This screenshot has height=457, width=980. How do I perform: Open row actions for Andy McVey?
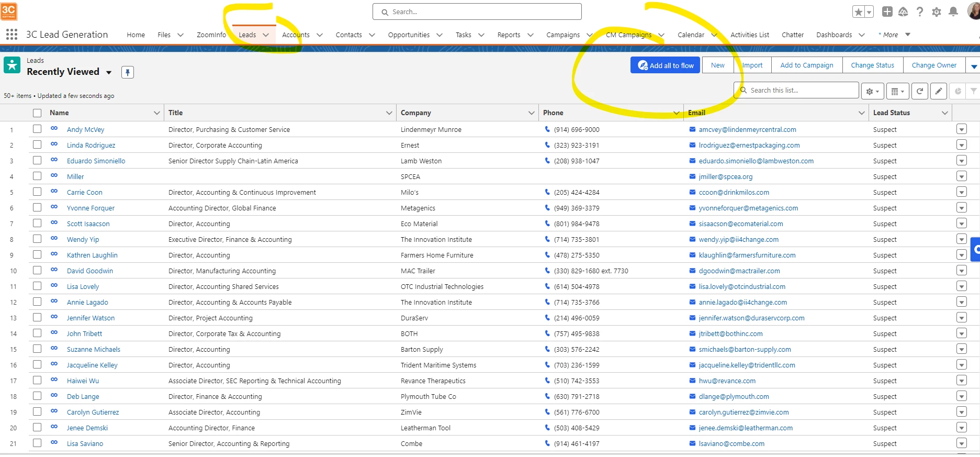(962, 129)
